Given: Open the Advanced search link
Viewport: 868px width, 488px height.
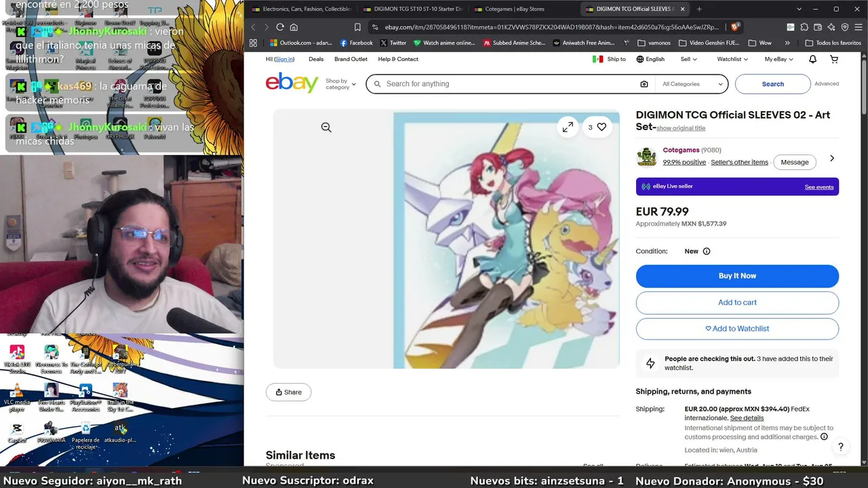Looking at the screenshot, I should tap(827, 84).
